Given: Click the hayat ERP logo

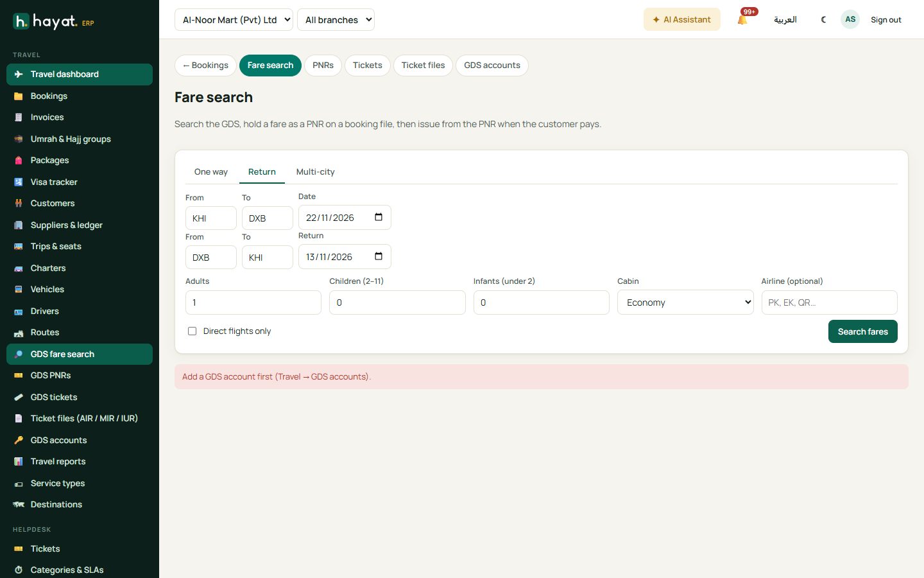Looking at the screenshot, I should point(53,22).
